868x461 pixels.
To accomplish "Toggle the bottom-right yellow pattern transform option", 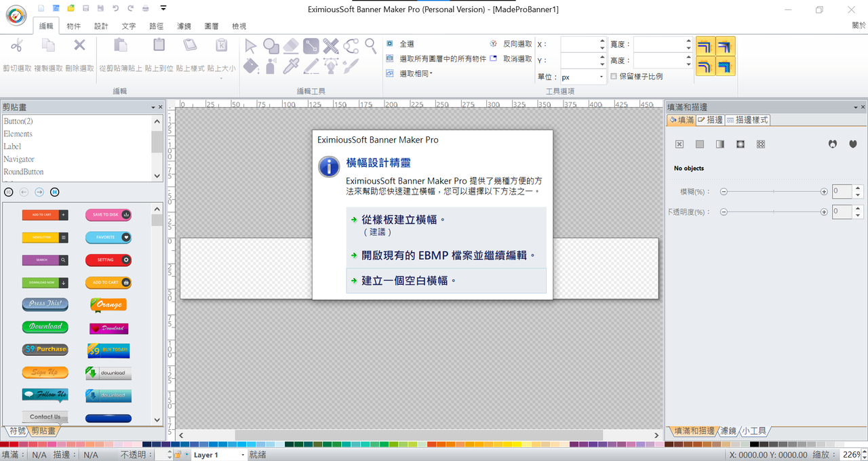I will click(726, 66).
